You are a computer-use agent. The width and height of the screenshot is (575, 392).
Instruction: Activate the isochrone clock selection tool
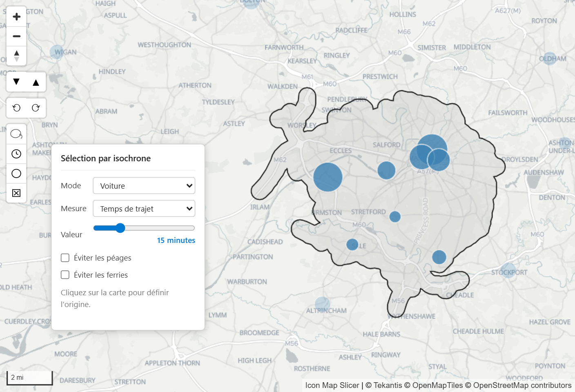click(16, 154)
